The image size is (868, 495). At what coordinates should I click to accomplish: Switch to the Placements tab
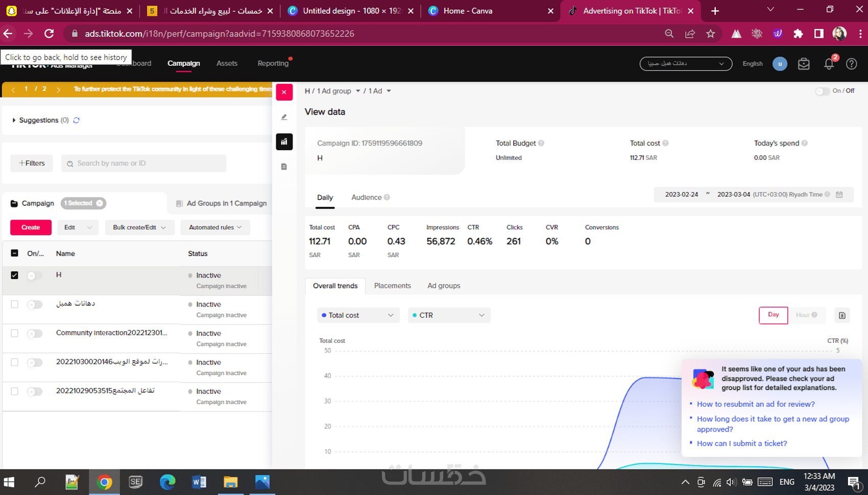click(x=393, y=286)
